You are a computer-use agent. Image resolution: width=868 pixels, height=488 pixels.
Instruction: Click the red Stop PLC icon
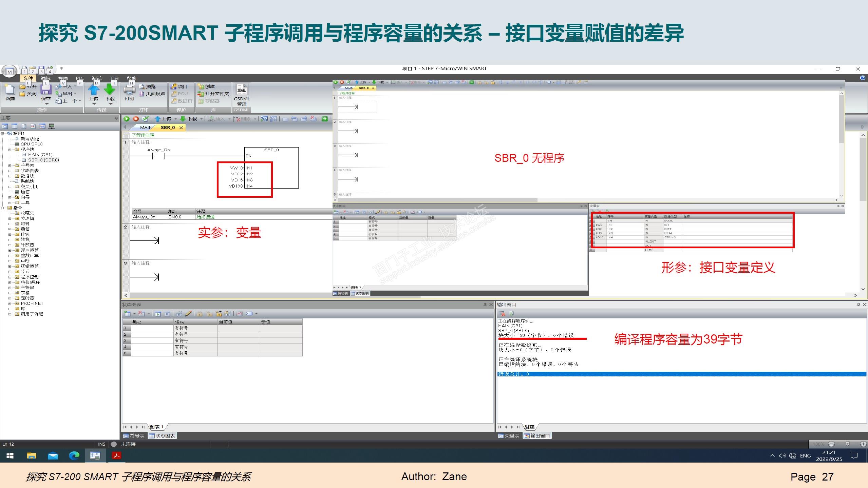136,119
